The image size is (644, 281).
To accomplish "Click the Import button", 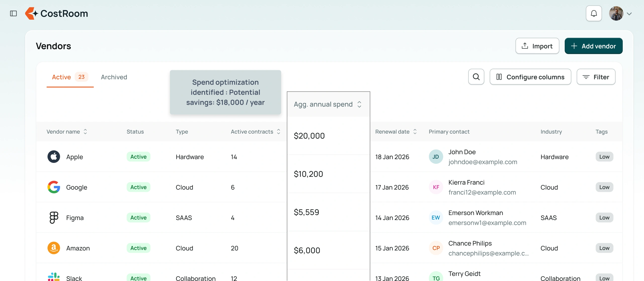I will 537,46.
